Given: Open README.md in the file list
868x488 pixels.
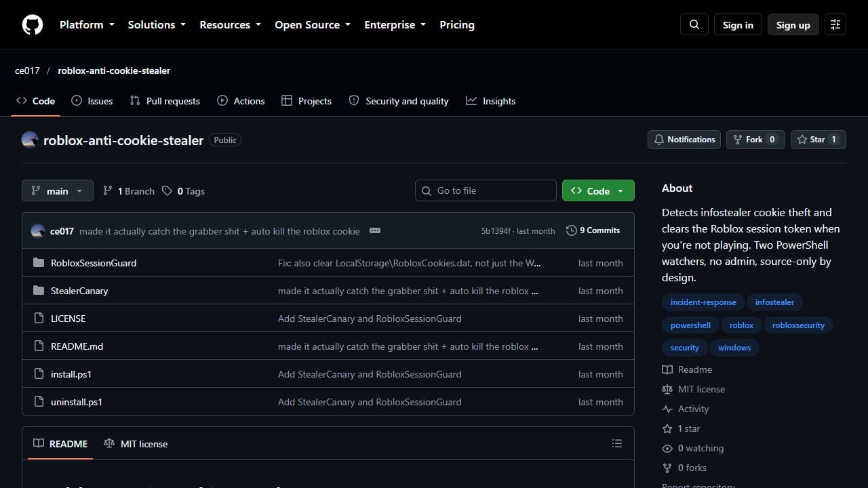Looking at the screenshot, I should (77, 346).
